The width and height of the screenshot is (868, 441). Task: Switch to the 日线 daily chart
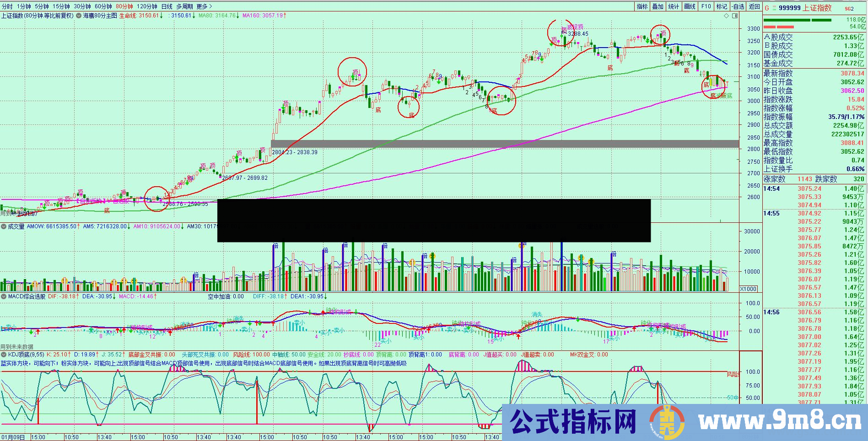(x=167, y=6)
